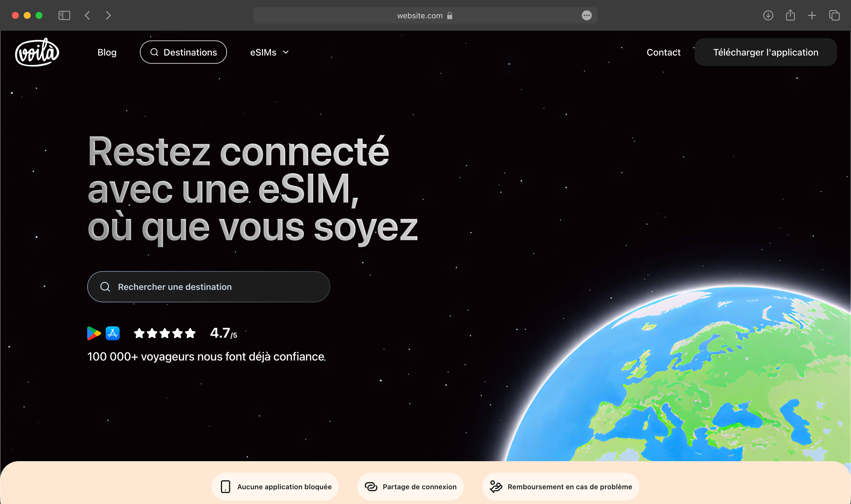The image size is (851, 504).
Task: Click the magnifier icon inside the search bar
Action: [105, 287]
